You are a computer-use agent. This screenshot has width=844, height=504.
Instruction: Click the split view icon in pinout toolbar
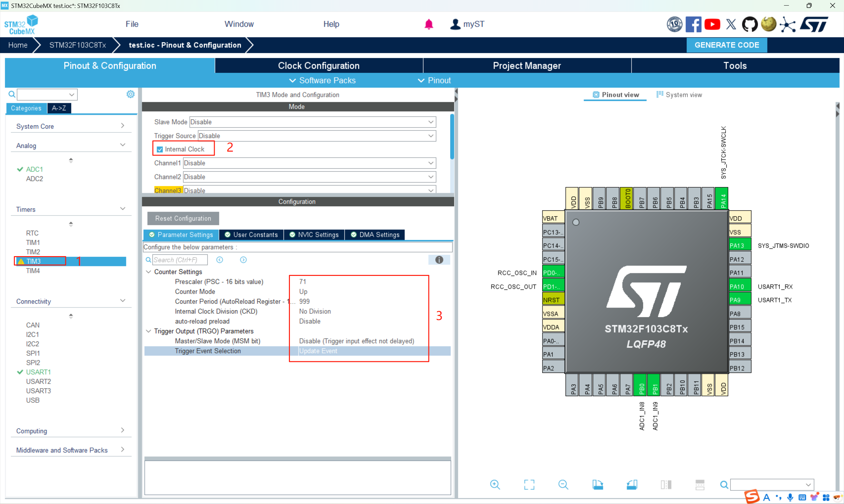[x=700, y=485]
